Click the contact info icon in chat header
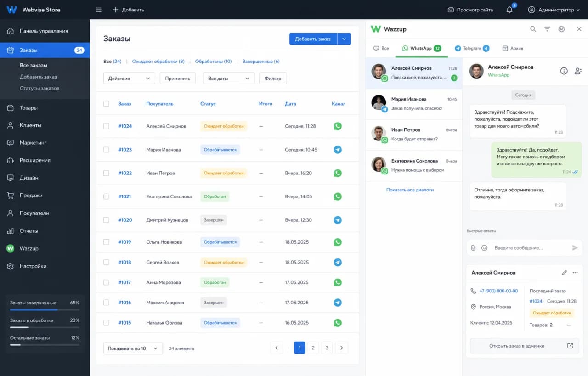588x376 pixels. pyautogui.click(x=564, y=71)
